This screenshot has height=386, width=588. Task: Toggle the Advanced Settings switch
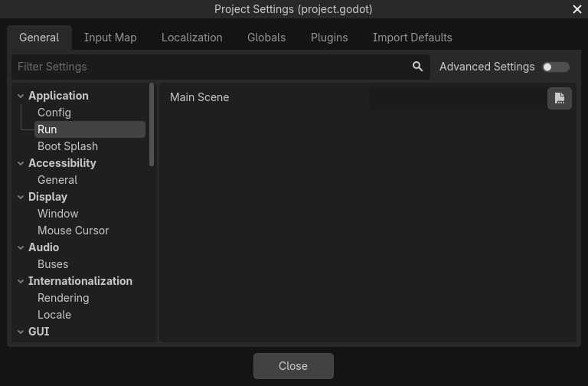point(555,67)
